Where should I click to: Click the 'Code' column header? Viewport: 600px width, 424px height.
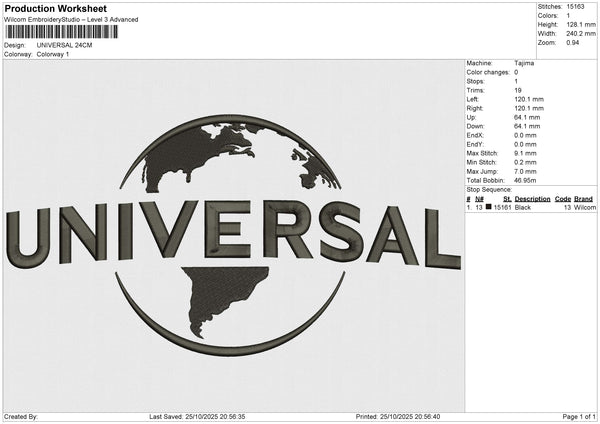pos(562,199)
